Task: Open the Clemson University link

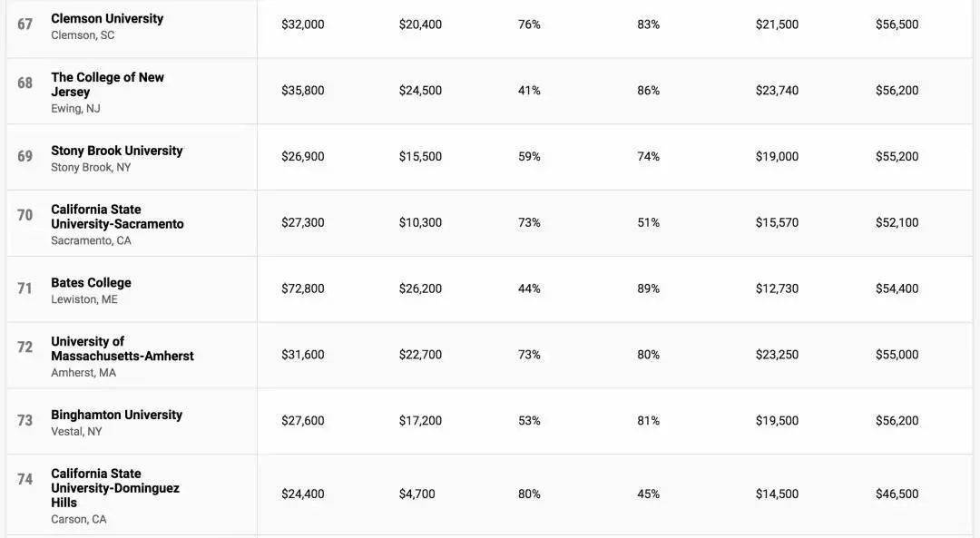Action: (x=107, y=18)
